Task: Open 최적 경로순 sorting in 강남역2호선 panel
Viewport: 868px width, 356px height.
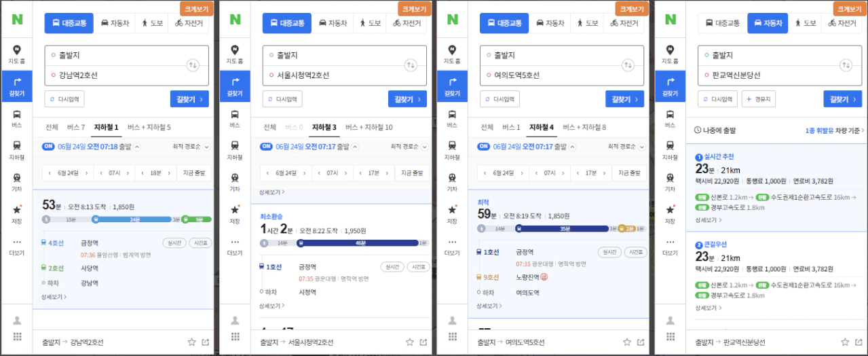Action: 191,147
